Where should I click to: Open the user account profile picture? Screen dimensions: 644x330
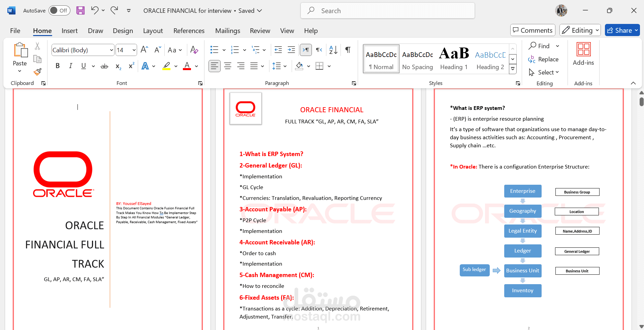coord(561,10)
